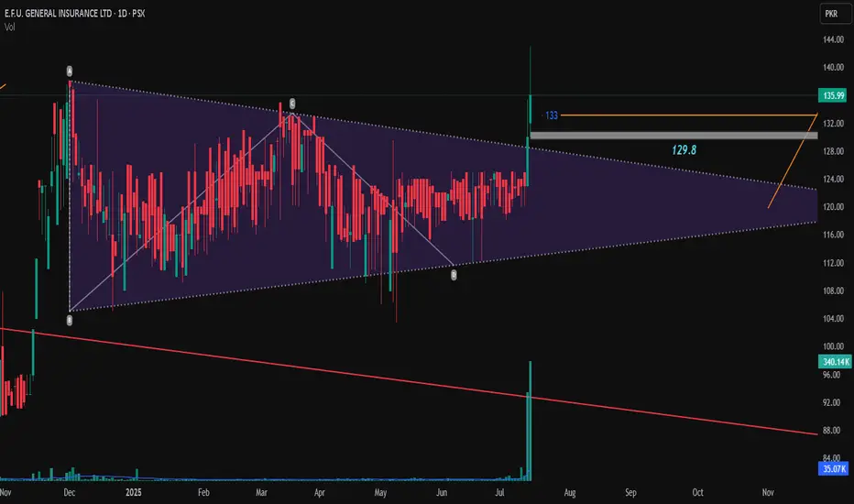Select the pattern point A marker
The height and width of the screenshot is (504, 854).
pos(70,71)
